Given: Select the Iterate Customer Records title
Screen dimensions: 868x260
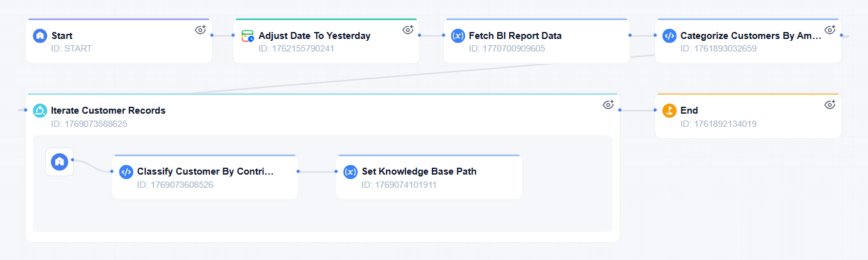Looking at the screenshot, I should click(108, 111).
